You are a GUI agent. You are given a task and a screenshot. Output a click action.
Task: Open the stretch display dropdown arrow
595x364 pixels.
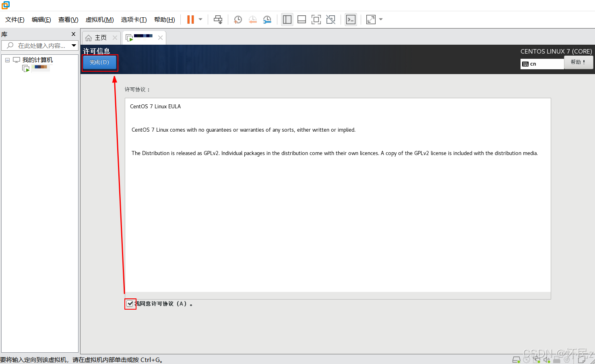click(381, 19)
